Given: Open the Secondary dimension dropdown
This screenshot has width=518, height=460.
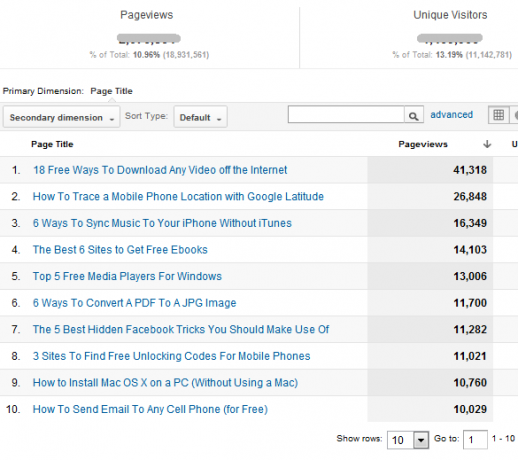Looking at the screenshot, I should click(61, 117).
